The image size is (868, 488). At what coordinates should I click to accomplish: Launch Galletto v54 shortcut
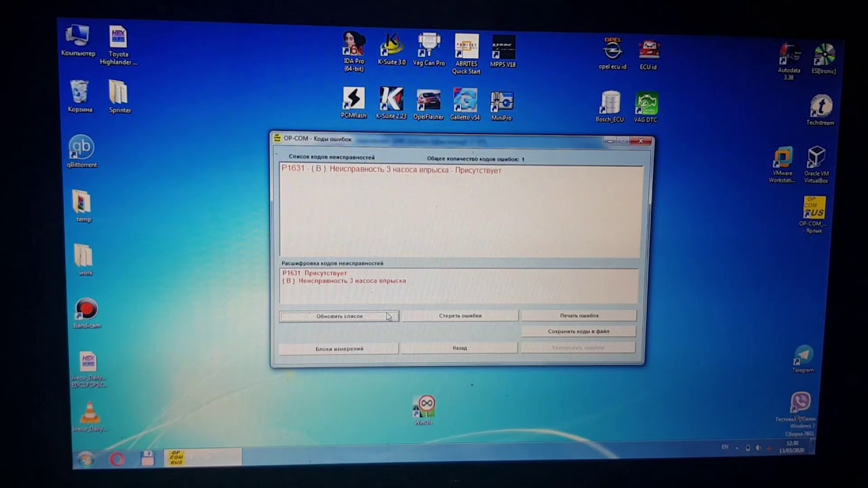click(x=465, y=104)
